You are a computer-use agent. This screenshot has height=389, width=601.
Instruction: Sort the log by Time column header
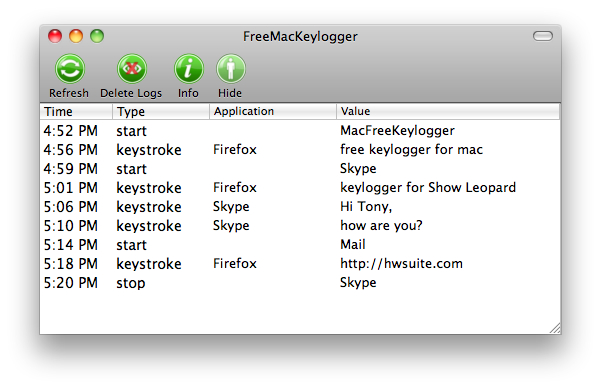tap(76, 112)
